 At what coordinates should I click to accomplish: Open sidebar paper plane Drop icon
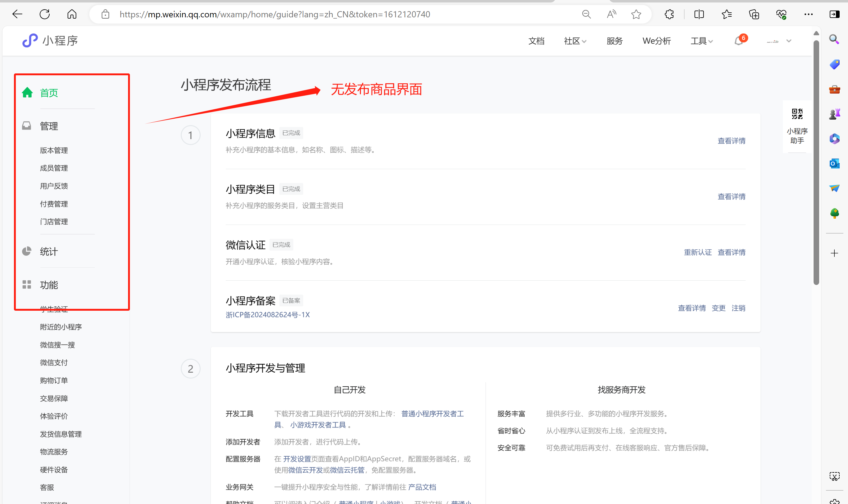[x=834, y=188]
